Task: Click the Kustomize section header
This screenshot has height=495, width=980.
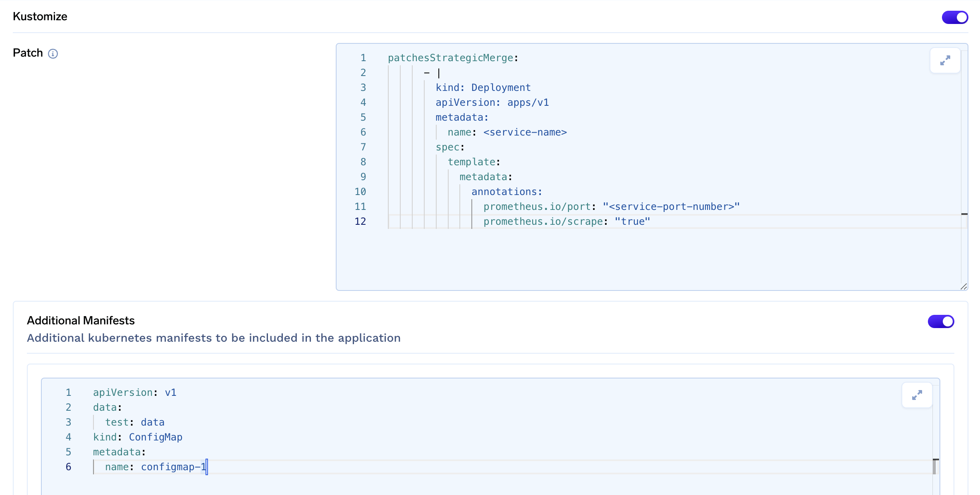Action: (41, 17)
